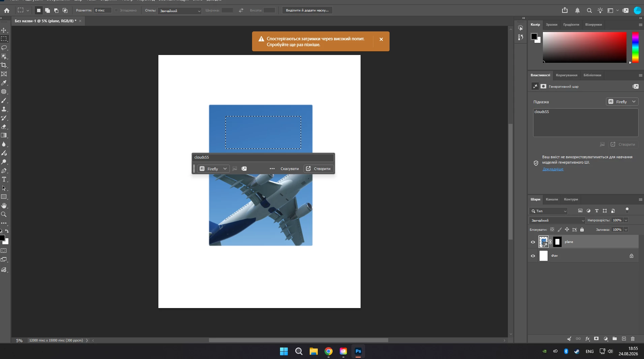Select the Crop tool

(x=4, y=65)
